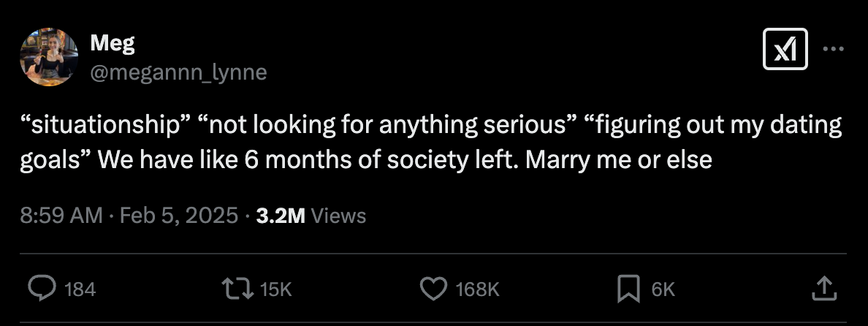This screenshot has height=326, width=868.
Task: Click the 6K bookmarks count
Action: (x=663, y=289)
